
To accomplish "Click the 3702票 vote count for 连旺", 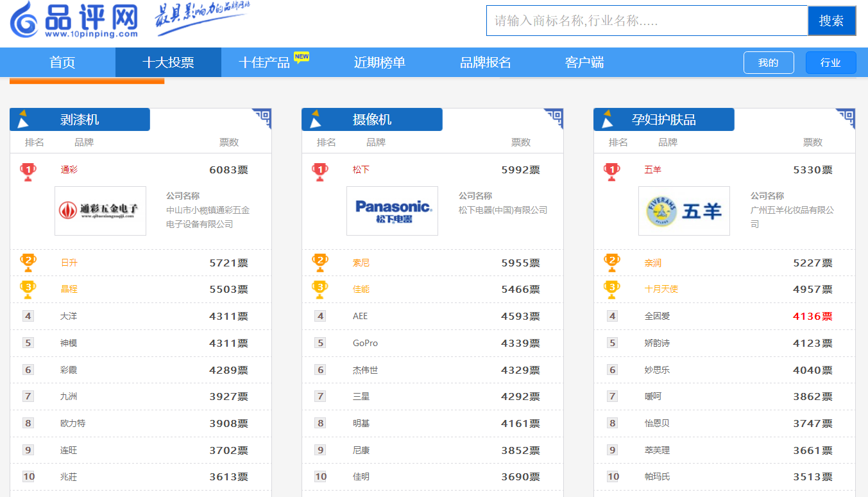I will 228,450.
